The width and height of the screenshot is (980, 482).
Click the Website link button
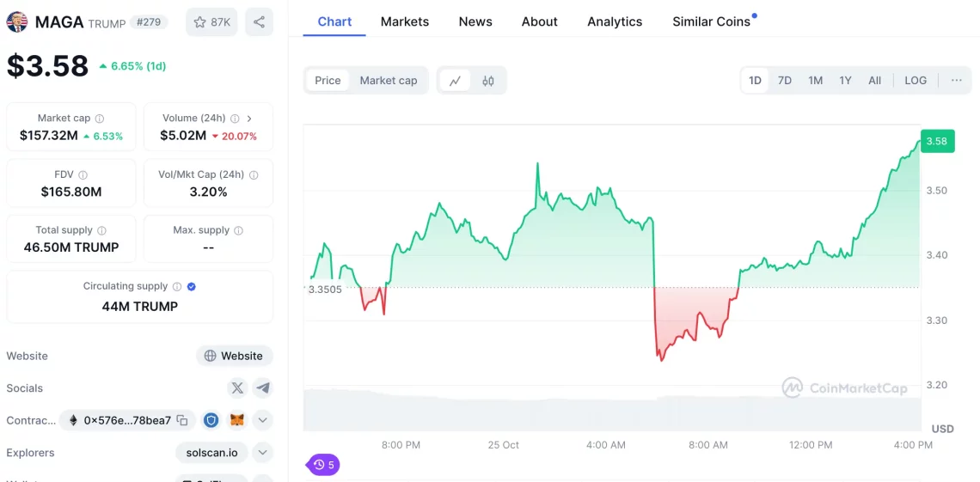[235, 356]
